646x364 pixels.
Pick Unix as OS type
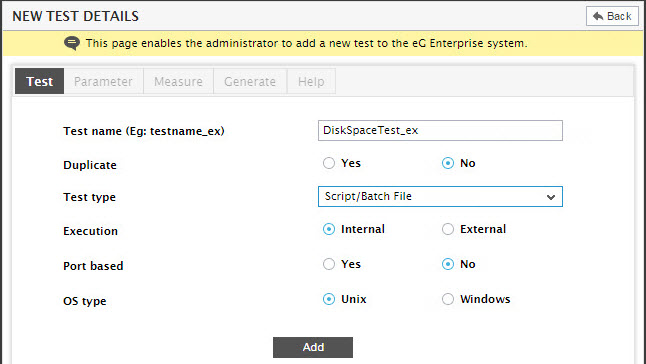(x=329, y=299)
